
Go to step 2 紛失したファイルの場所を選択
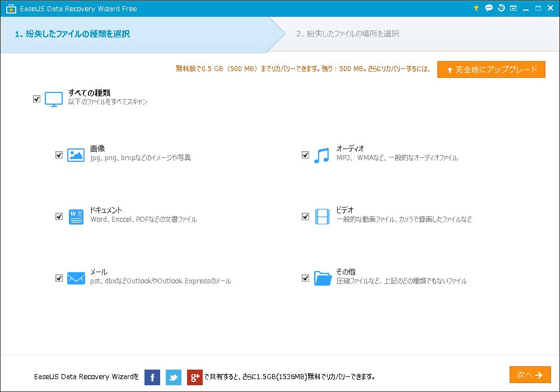tap(347, 34)
